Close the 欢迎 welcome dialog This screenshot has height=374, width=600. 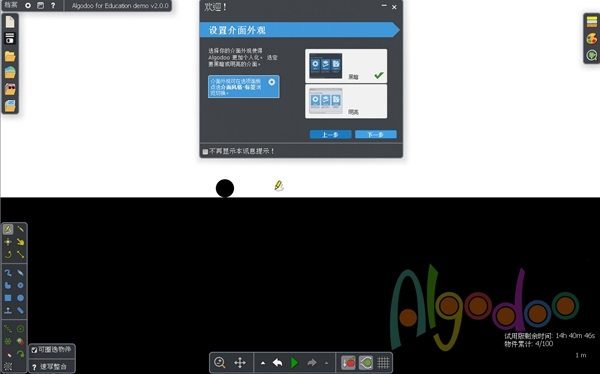click(x=394, y=7)
